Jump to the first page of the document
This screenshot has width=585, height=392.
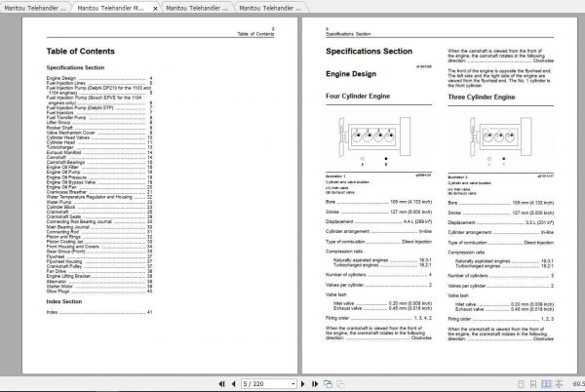click(x=221, y=384)
